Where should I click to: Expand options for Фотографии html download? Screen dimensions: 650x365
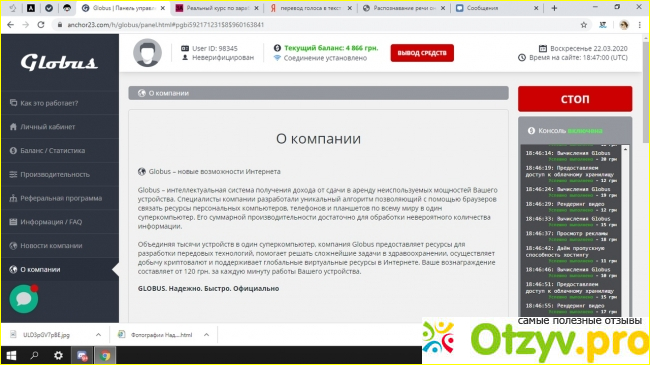(x=206, y=335)
